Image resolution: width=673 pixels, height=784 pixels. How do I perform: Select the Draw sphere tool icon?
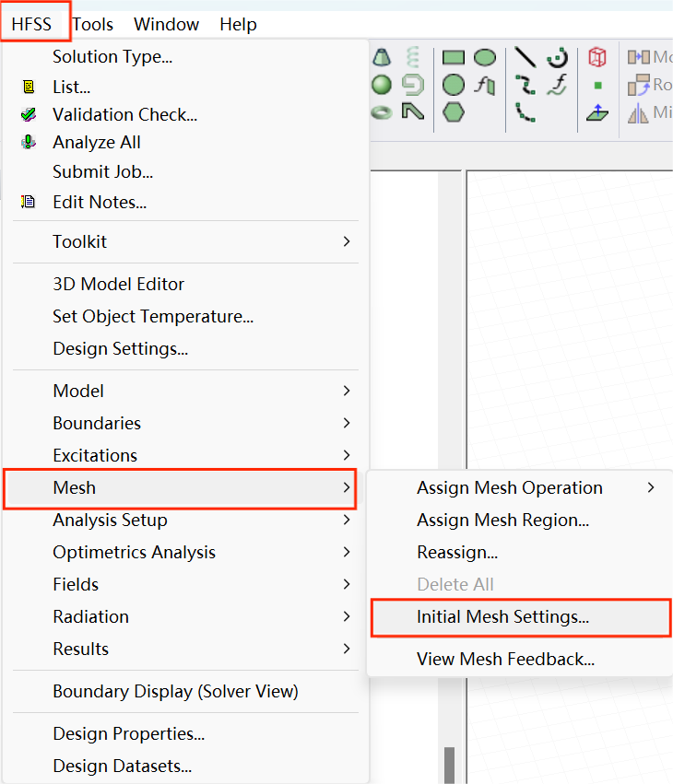pyautogui.click(x=382, y=85)
